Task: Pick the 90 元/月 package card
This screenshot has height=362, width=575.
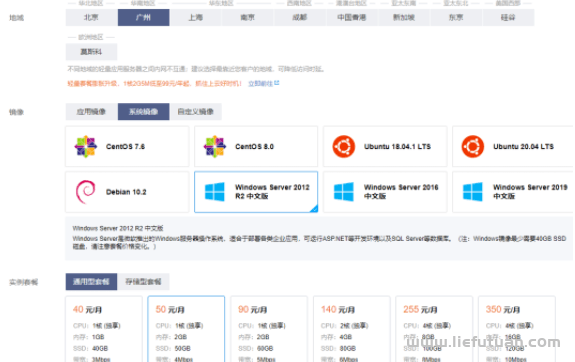Action: coord(269,329)
